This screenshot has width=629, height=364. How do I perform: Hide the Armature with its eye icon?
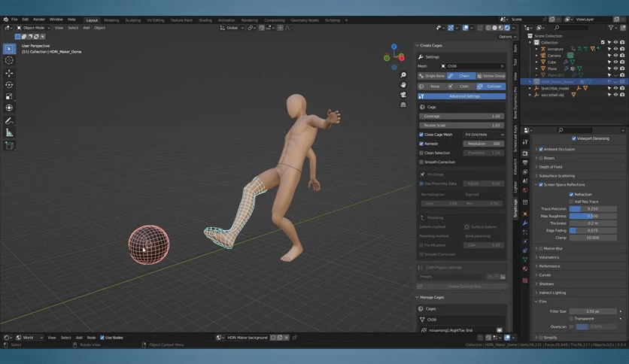click(x=615, y=49)
